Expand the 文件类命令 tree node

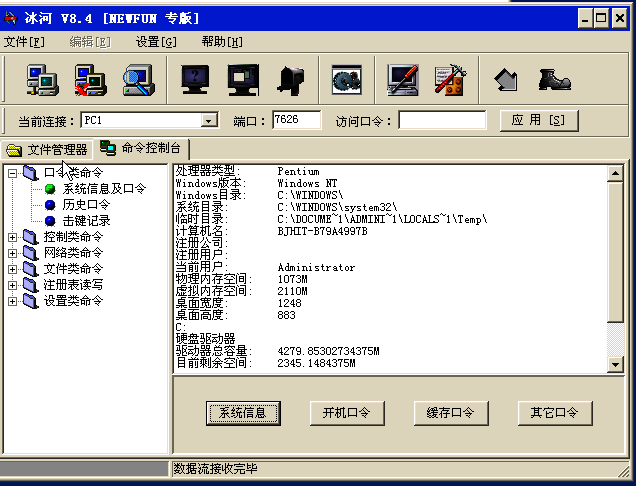[x=13, y=269]
